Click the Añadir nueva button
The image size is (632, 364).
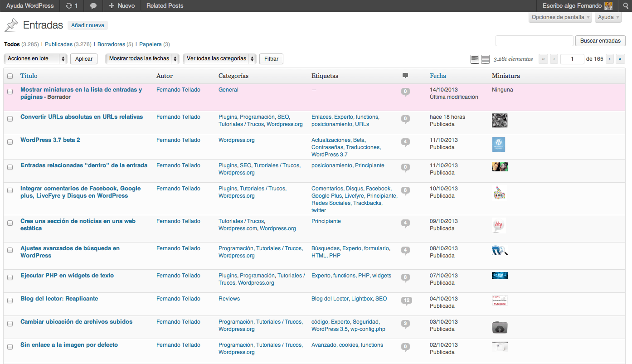pyautogui.click(x=88, y=25)
